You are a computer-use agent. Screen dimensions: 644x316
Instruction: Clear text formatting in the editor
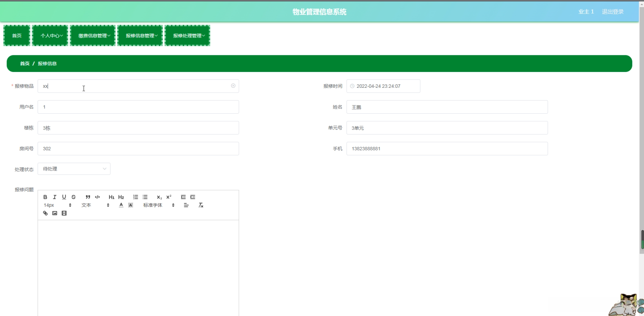[201, 205]
